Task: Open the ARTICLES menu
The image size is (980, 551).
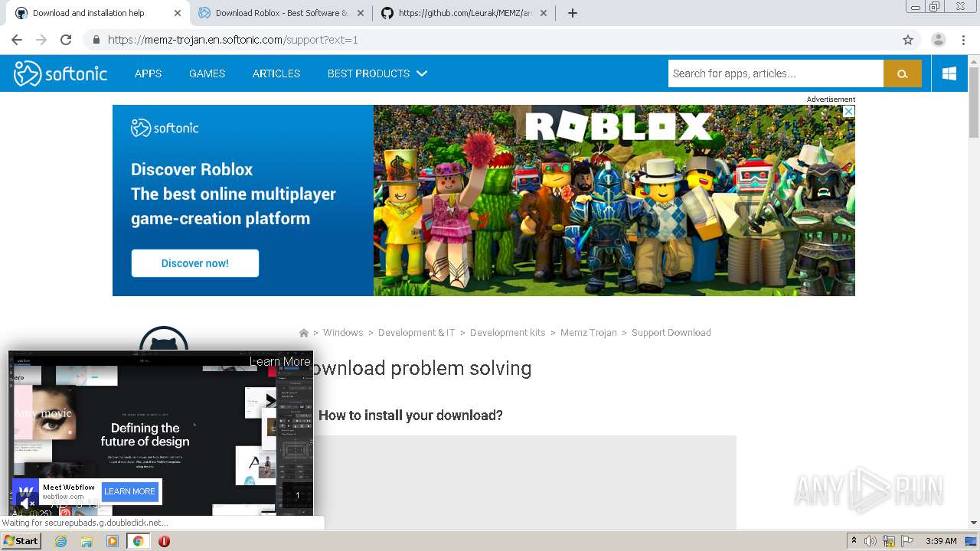Action: 276,73
